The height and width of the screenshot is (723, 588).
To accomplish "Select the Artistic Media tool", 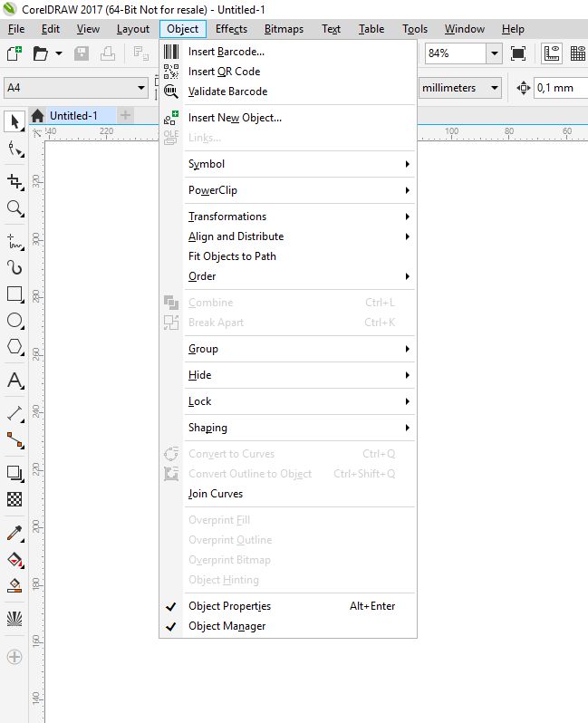I will coord(14,267).
